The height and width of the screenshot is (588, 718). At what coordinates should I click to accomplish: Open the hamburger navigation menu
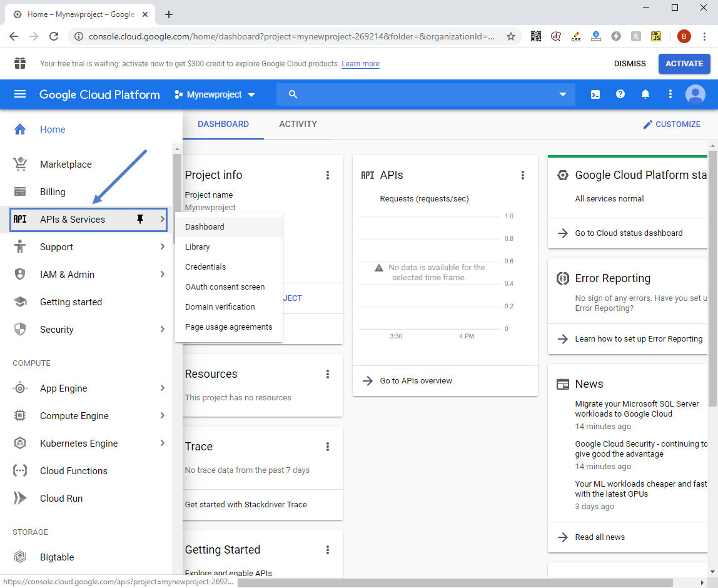(x=19, y=94)
